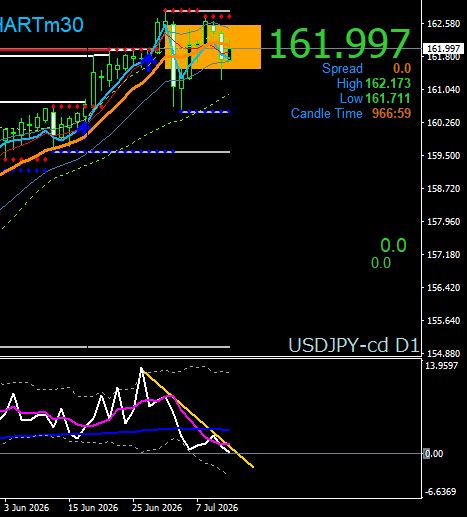
Task: Click the larger green 0.0 readout
Action: click(x=393, y=245)
